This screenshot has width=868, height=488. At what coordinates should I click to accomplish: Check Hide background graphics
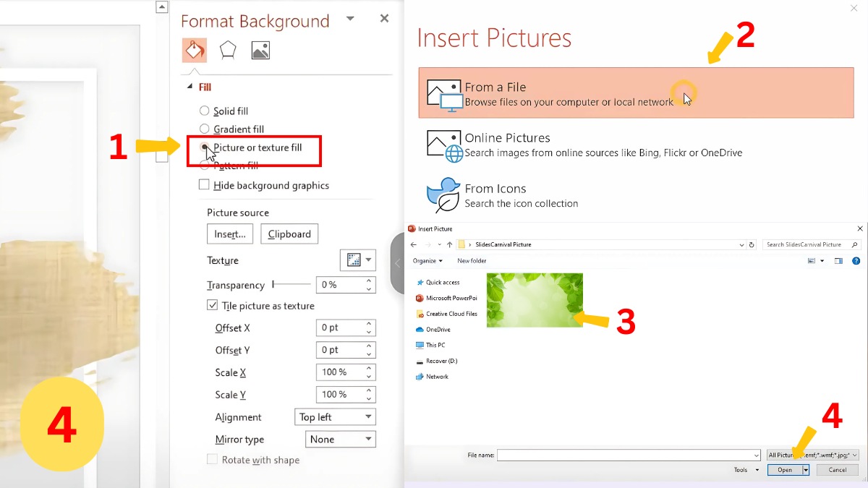(204, 185)
